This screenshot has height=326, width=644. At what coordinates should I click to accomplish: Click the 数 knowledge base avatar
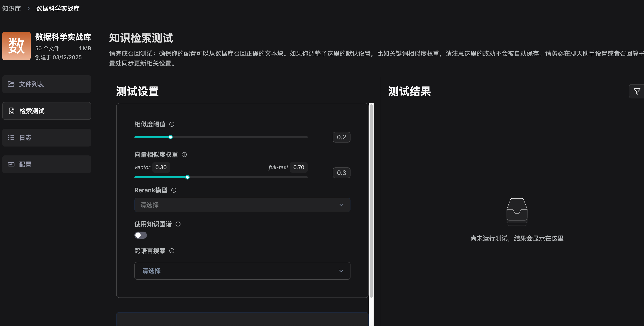click(x=16, y=46)
